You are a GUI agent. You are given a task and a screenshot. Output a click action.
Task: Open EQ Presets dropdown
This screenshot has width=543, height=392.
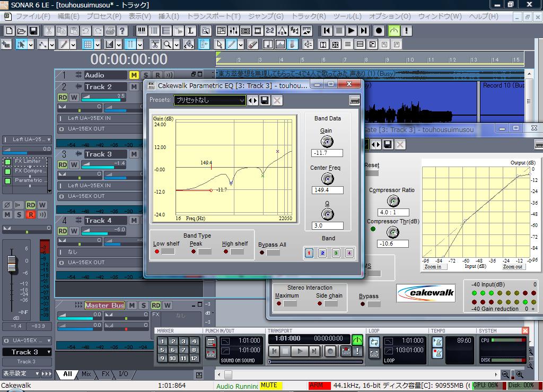[x=210, y=100]
